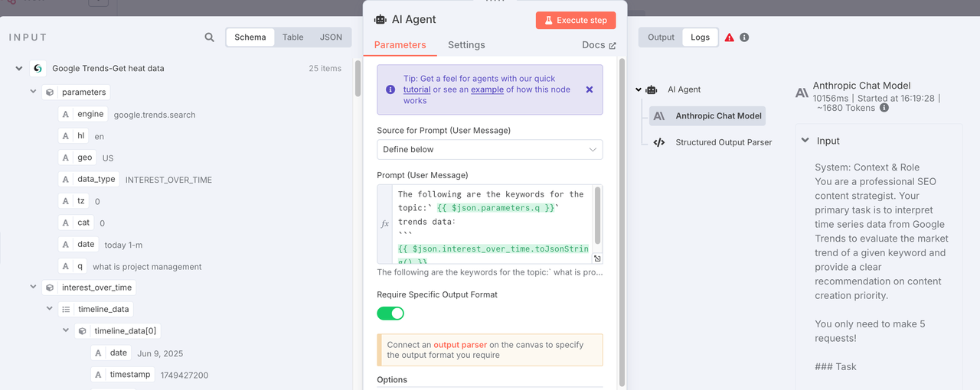The height and width of the screenshot is (390, 980).
Task: Click the output parser link
Action: pyautogui.click(x=460, y=345)
